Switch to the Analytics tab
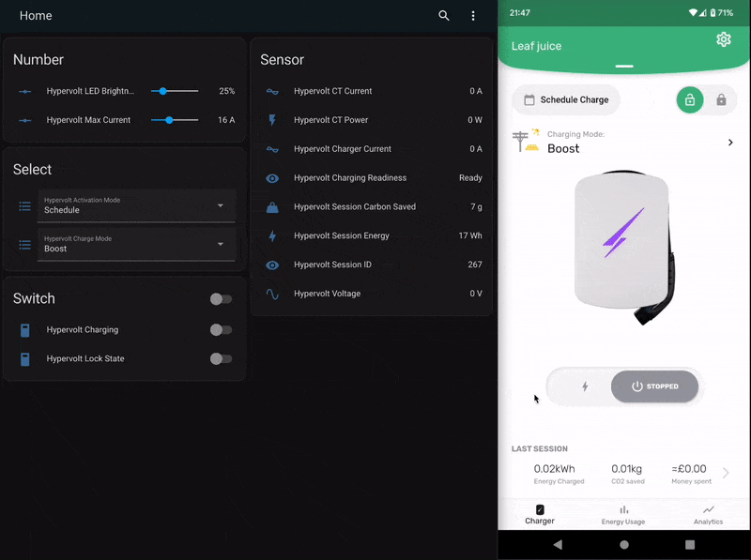This screenshot has height=560, width=751. [708, 515]
